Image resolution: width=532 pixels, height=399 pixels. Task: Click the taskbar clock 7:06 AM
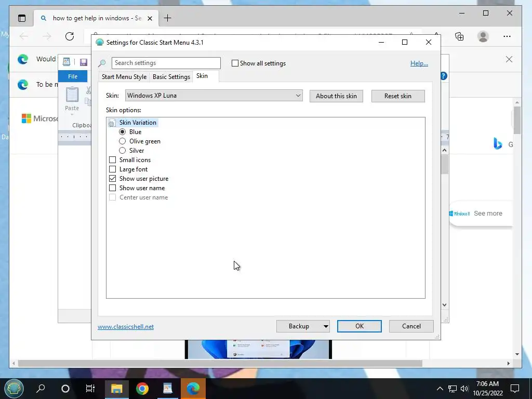(487, 384)
